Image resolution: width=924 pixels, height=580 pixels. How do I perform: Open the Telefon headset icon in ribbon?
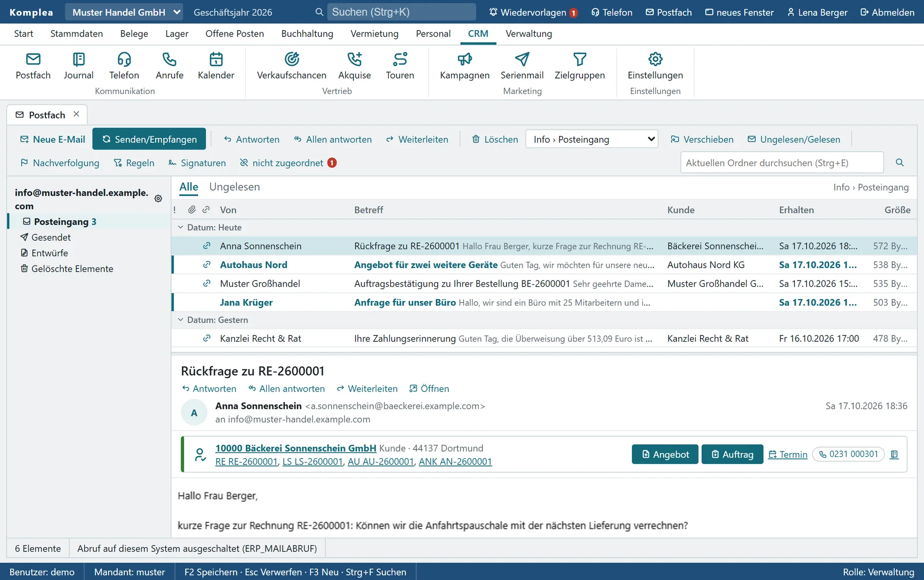(x=124, y=66)
